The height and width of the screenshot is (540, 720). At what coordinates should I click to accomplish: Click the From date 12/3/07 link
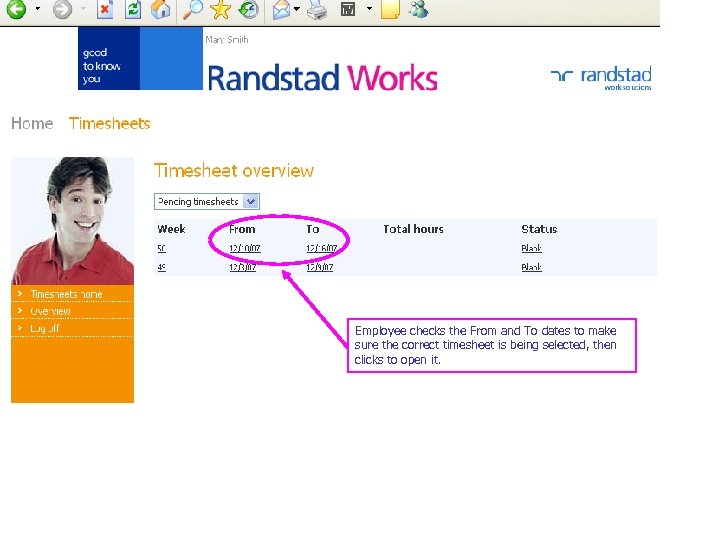pos(243,267)
